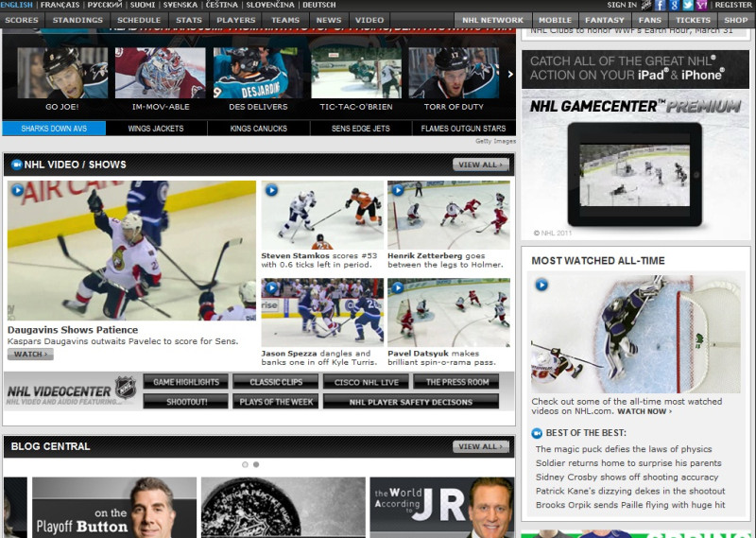Open the Stats menu

coord(189,20)
